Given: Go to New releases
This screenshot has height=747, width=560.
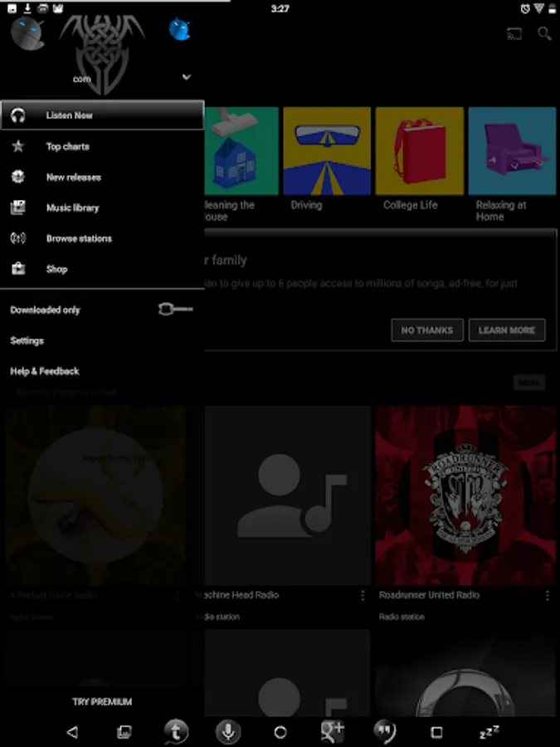Looking at the screenshot, I should [x=102, y=178].
